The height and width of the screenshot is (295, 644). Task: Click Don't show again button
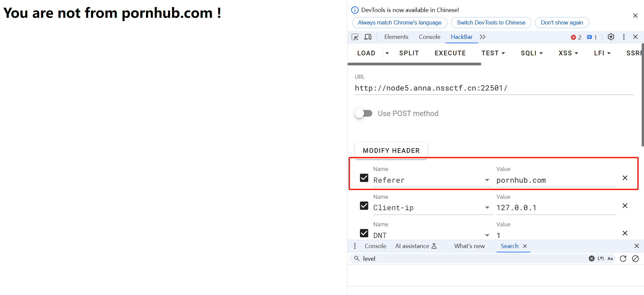click(562, 23)
